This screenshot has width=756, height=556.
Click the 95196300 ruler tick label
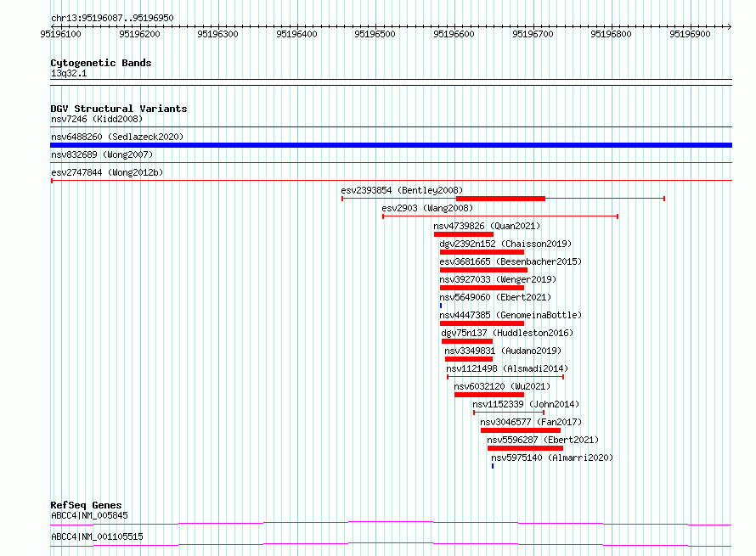click(x=217, y=34)
